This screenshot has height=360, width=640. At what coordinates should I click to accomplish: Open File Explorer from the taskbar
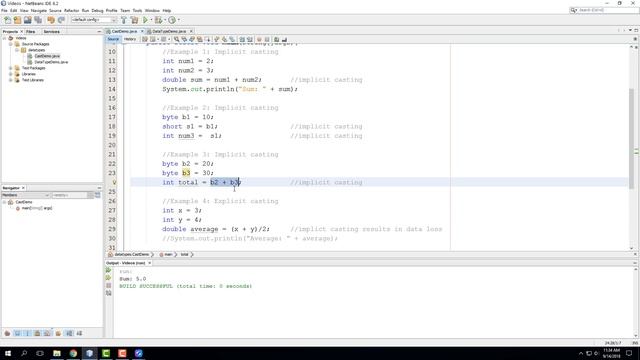click(57, 353)
